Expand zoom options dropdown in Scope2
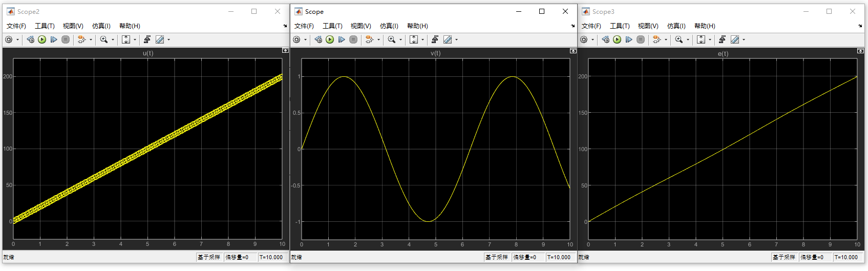 tap(113, 39)
